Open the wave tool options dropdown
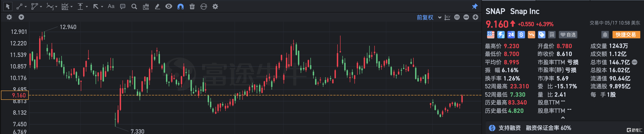This screenshot has width=644, height=134. (x=56, y=7)
